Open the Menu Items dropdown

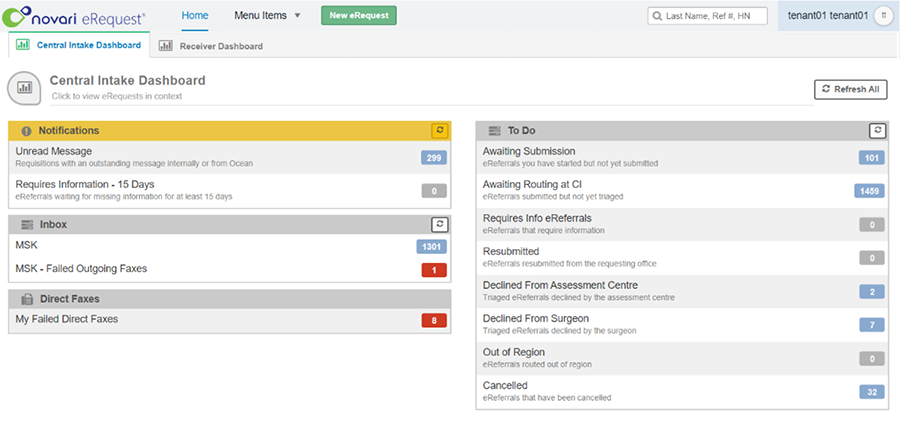(267, 16)
